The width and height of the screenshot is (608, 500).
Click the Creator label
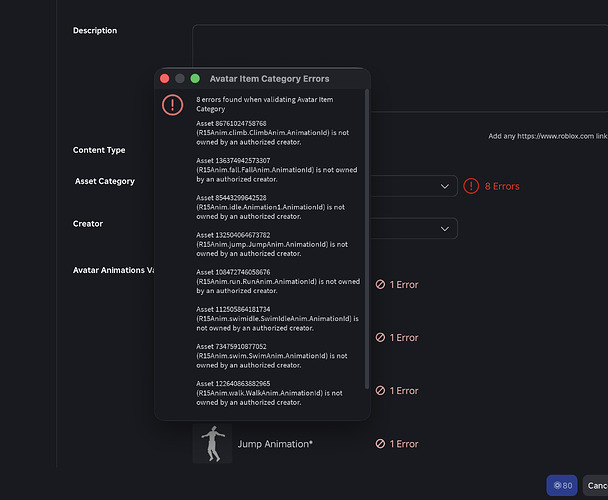click(x=88, y=224)
